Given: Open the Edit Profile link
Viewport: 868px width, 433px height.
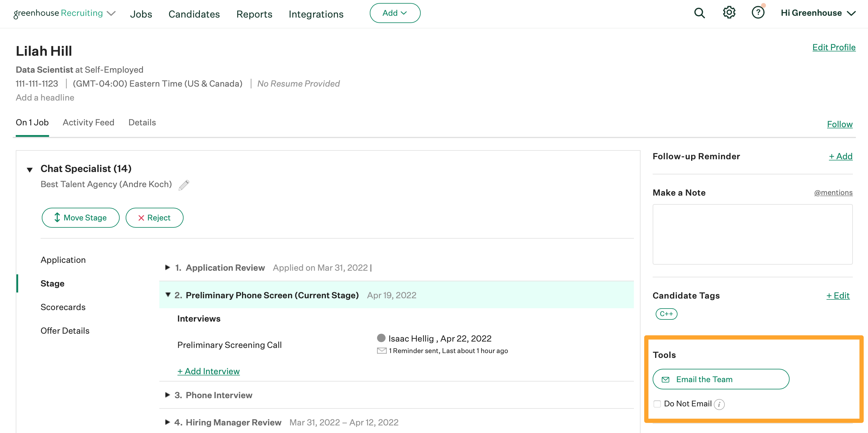Looking at the screenshot, I should pyautogui.click(x=834, y=47).
